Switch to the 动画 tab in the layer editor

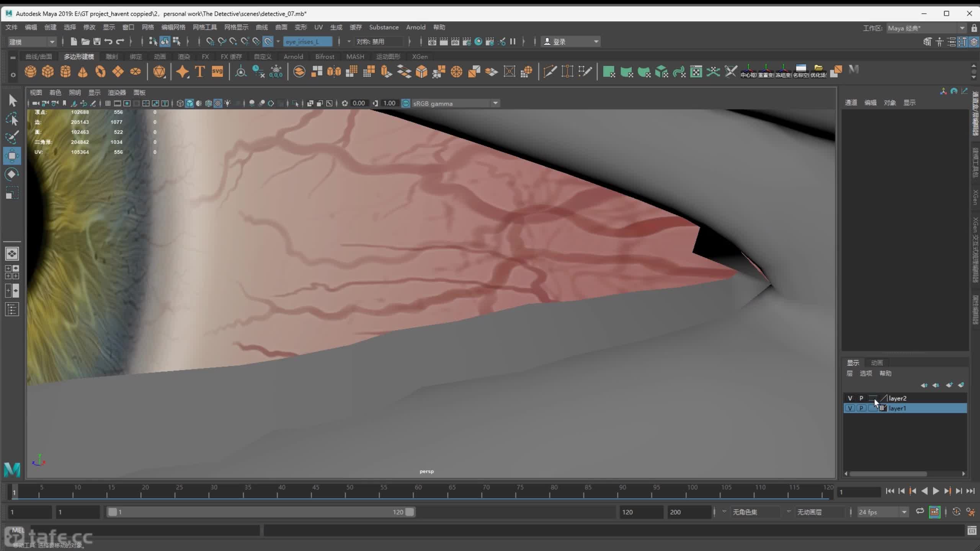tap(877, 362)
